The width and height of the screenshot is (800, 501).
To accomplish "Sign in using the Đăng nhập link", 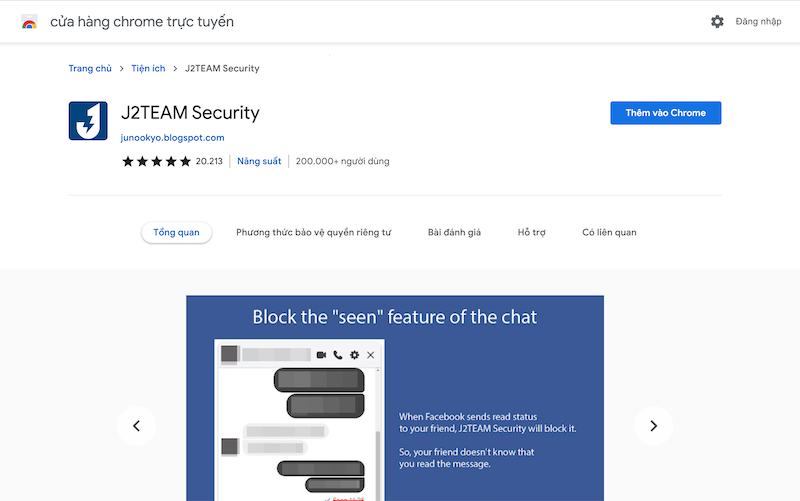I will click(x=758, y=21).
